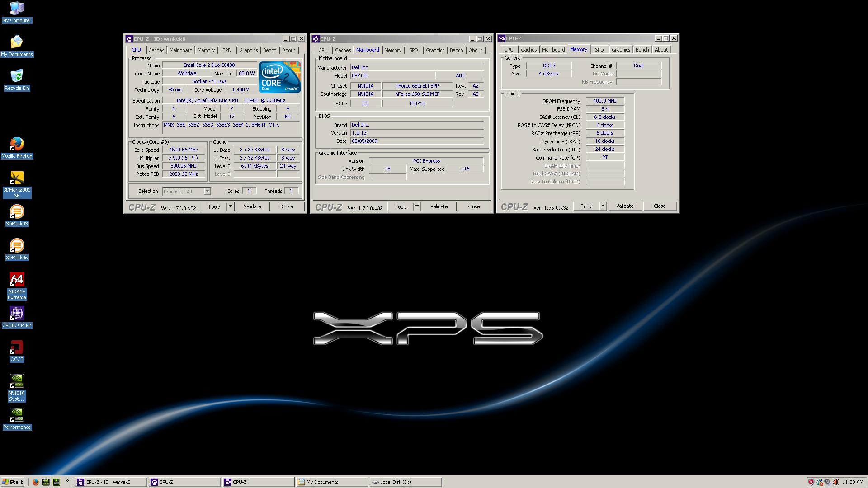Click Tools button in the Memory window
The image size is (868, 488).
tap(586, 206)
